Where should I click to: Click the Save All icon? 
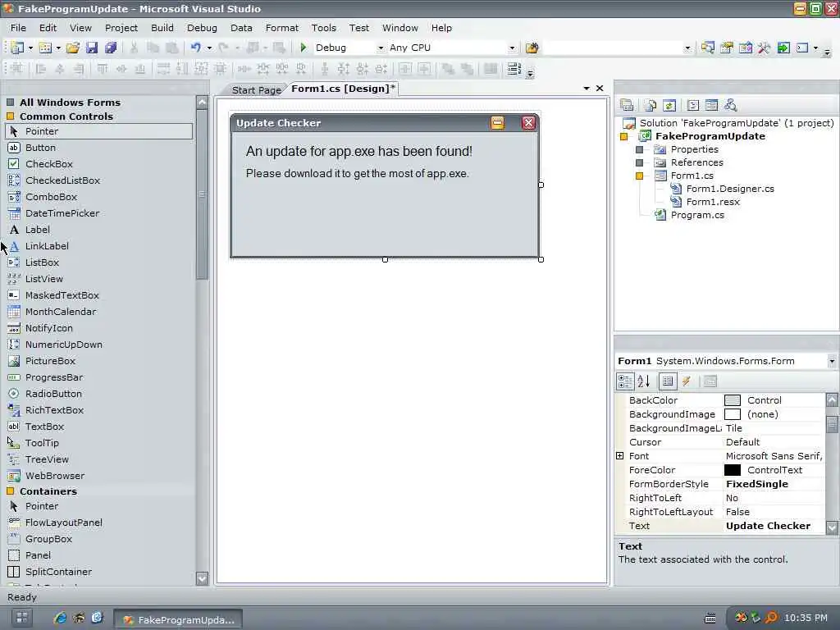[111, 48]
